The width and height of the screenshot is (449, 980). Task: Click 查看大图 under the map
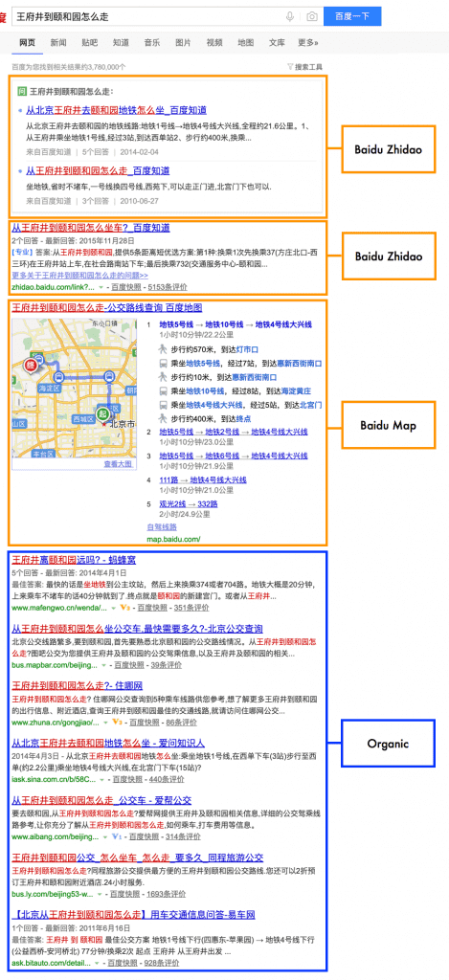118,464
